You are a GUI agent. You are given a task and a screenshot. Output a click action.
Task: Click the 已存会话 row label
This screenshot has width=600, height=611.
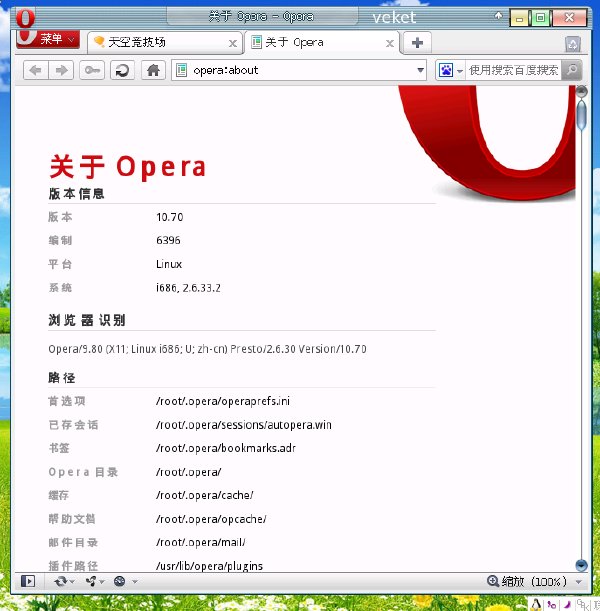[x=73, y=425]
